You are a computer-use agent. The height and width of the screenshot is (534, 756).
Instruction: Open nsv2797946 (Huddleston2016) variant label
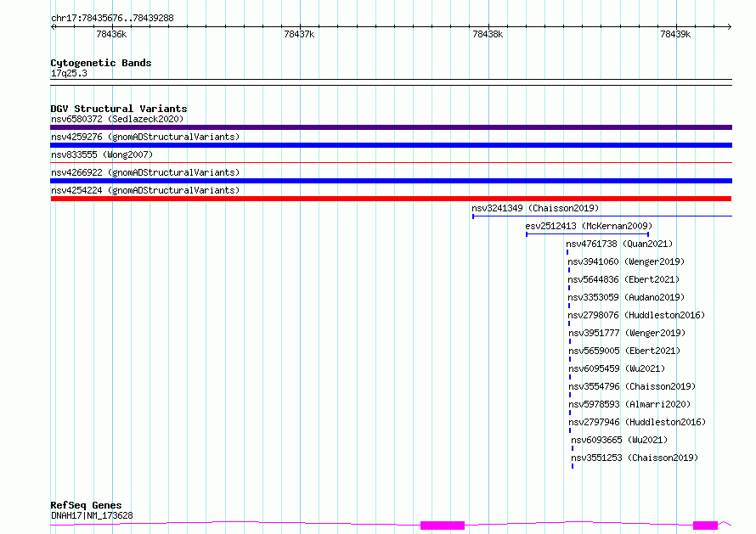(x=637, y=422)
